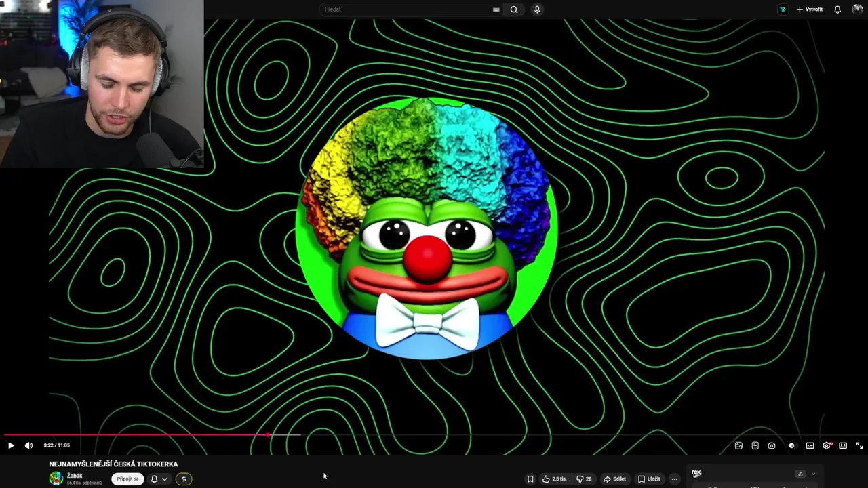
Task: Open the transcript icon in player controls
Action: 755,445
